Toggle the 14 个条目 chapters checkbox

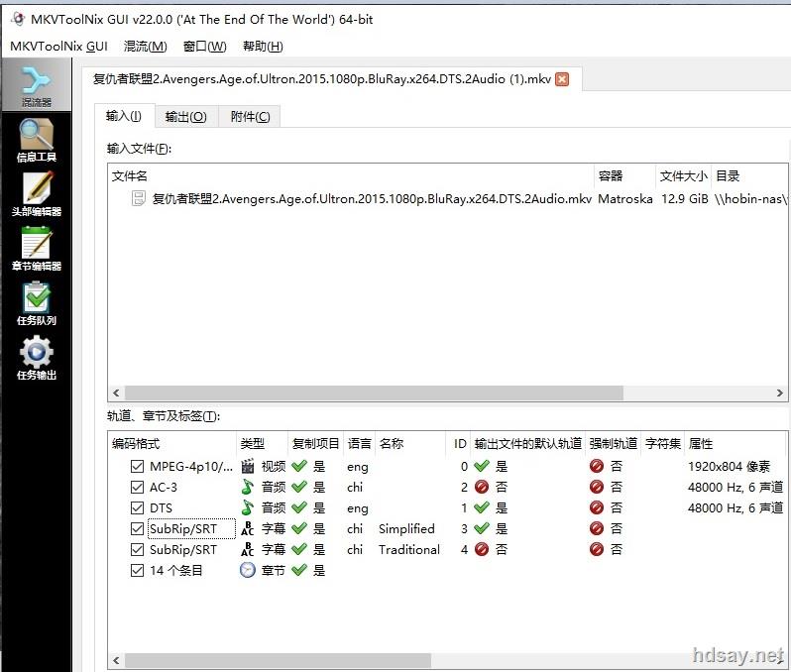(x=137, y=570)
